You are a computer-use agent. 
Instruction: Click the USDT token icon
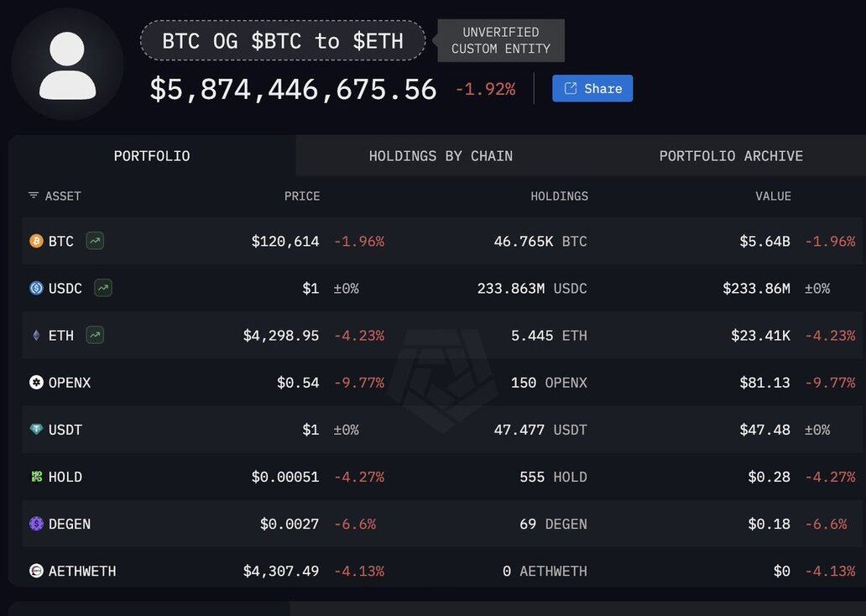36,430
